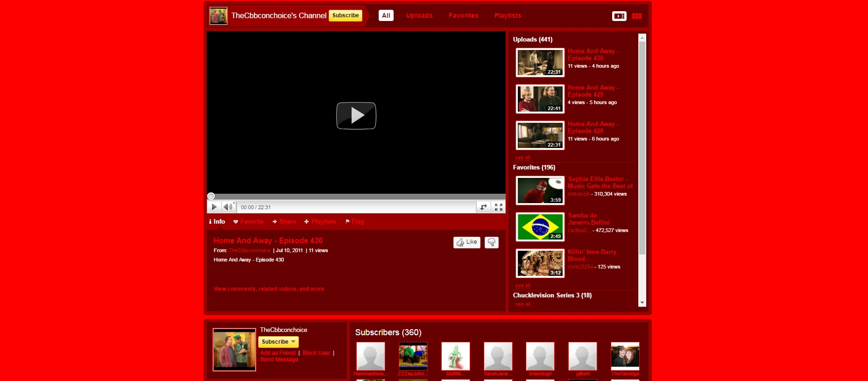868x381 pixels.
Task: Open the Subscribe dropdown in profile box
Action: click(x=278, y=342)
